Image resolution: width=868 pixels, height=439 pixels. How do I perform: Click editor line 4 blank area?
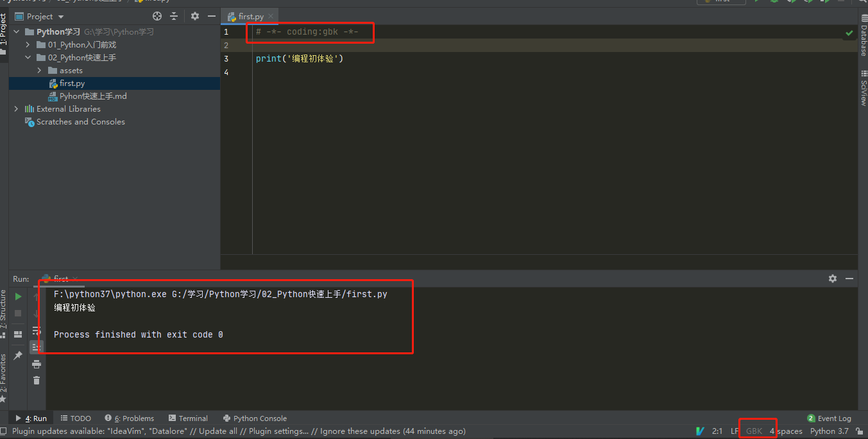coord(555,73)
